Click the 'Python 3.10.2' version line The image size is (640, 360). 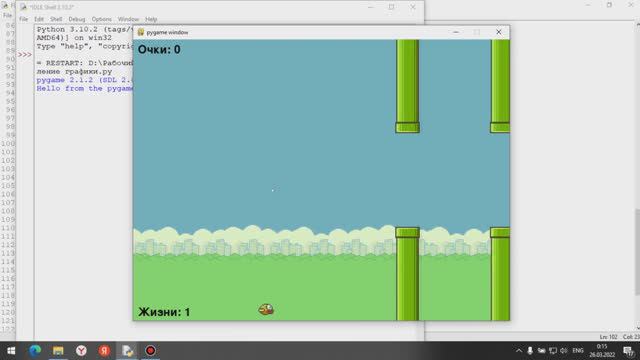coord(84,29)
